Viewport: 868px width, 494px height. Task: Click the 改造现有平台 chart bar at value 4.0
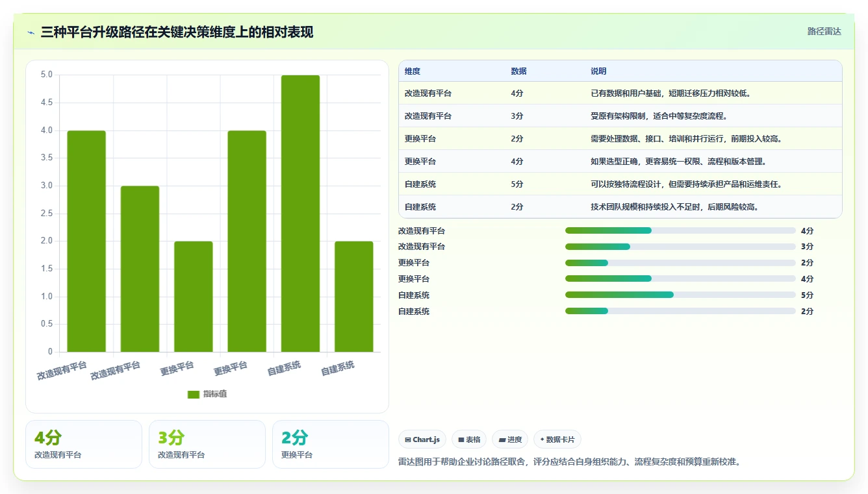click(86, 241)
